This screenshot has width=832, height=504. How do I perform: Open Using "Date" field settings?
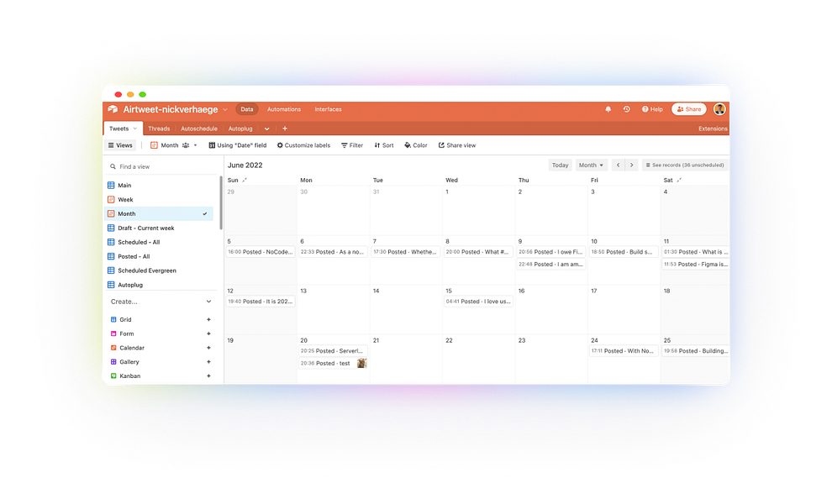pyautogui.click(x=238, y=145)
